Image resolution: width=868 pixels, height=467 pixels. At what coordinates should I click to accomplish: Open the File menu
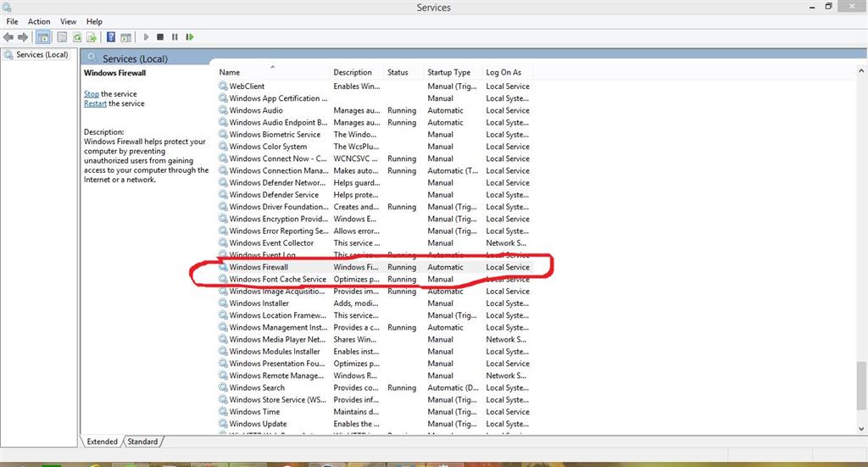pyautogui.click(x=12, y=21)
